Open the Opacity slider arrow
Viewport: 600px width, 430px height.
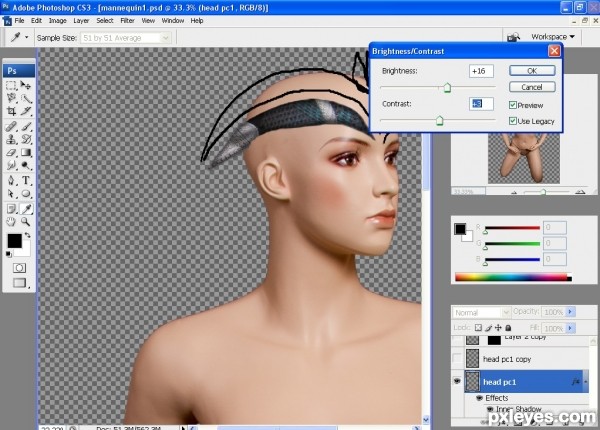571,312
